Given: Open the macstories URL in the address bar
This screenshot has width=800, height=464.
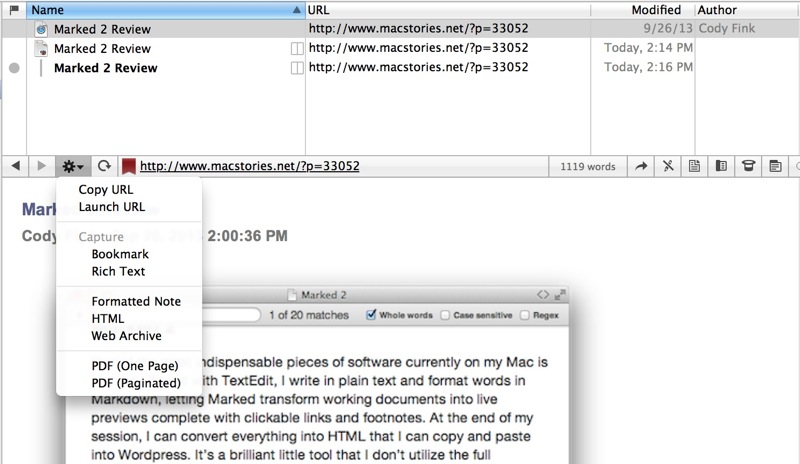Looking at the screenshot, I should [x=249, y=166].
